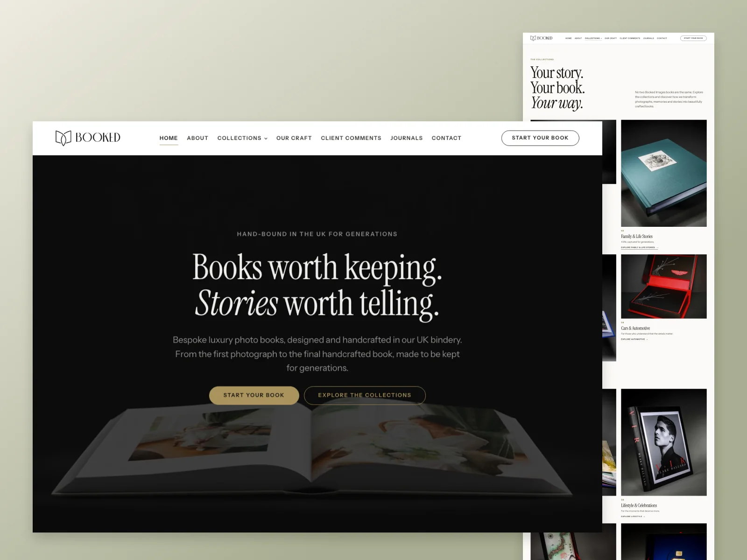Viewport: 747px width, 560px height.
Task: Click the Booked book logo on the front page
Action: point(88,138)
